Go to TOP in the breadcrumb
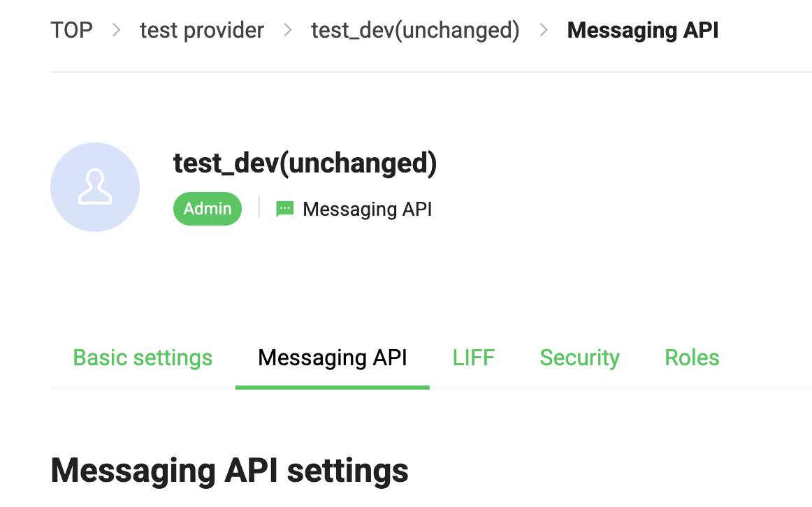 [71, 31]
